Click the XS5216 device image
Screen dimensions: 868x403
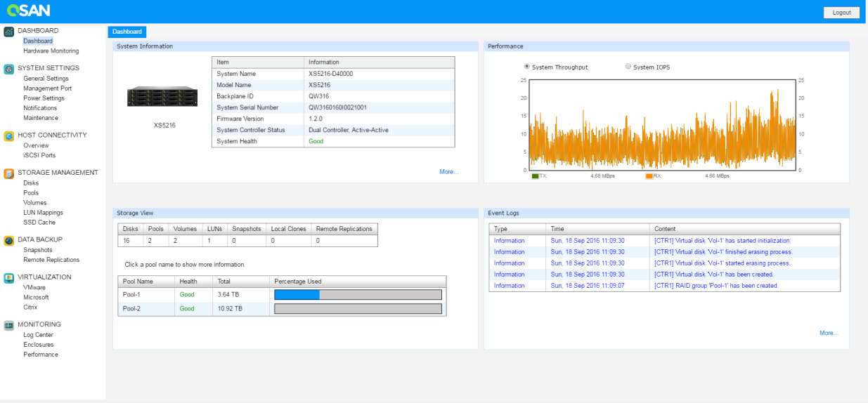164,97
